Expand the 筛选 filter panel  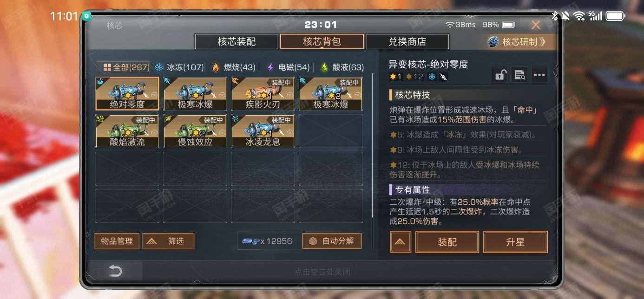(168, 241)
